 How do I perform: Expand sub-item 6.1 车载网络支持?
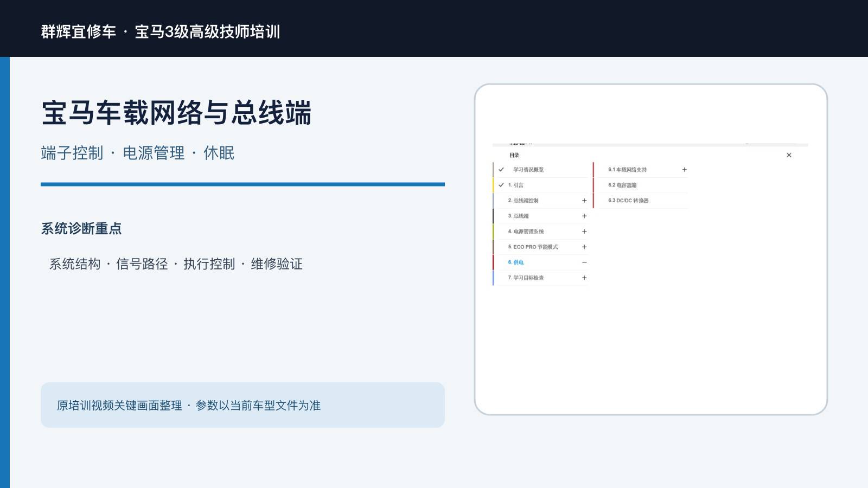[x=685, y=170]
